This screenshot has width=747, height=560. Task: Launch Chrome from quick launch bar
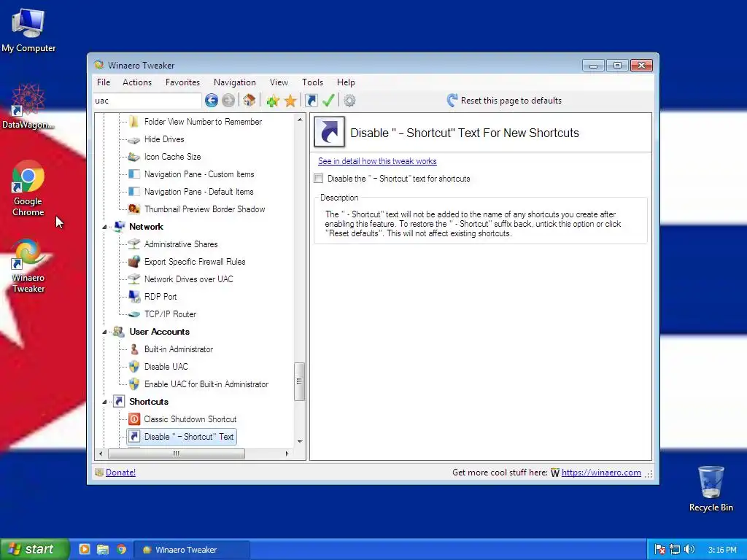[x=122, y=550]
